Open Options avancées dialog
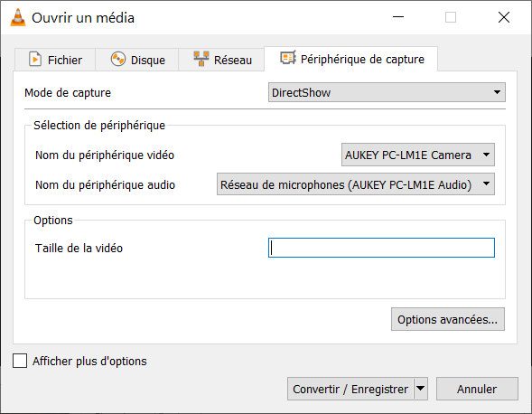The height and width of the screenshot is (414, 532). click(x=448, y=319)
